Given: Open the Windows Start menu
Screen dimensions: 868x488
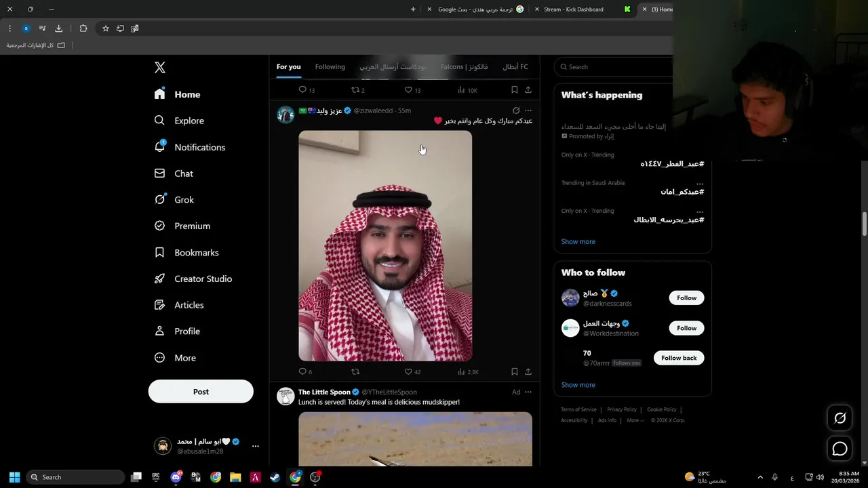Looking at the screenshot, I should (x=14, y=477).
